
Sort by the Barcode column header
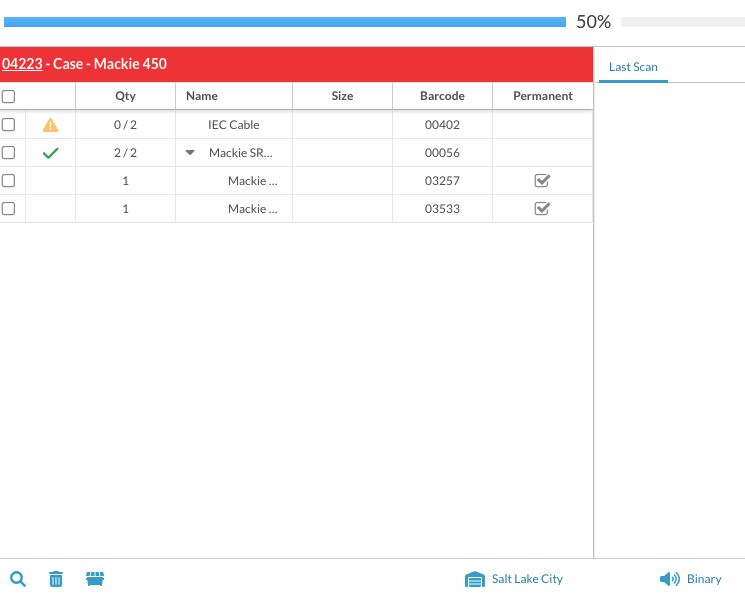coord(442,96)
